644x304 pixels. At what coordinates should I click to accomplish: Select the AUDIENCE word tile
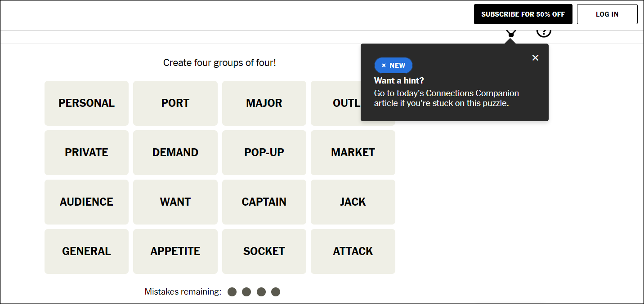coord(86,202)
